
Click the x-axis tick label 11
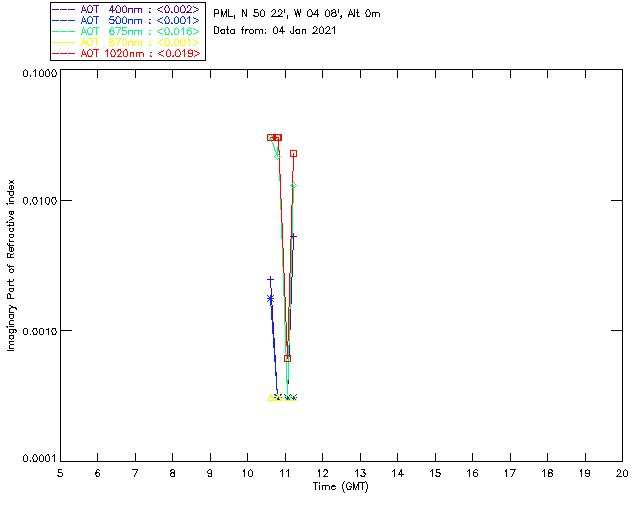[285, 473]
